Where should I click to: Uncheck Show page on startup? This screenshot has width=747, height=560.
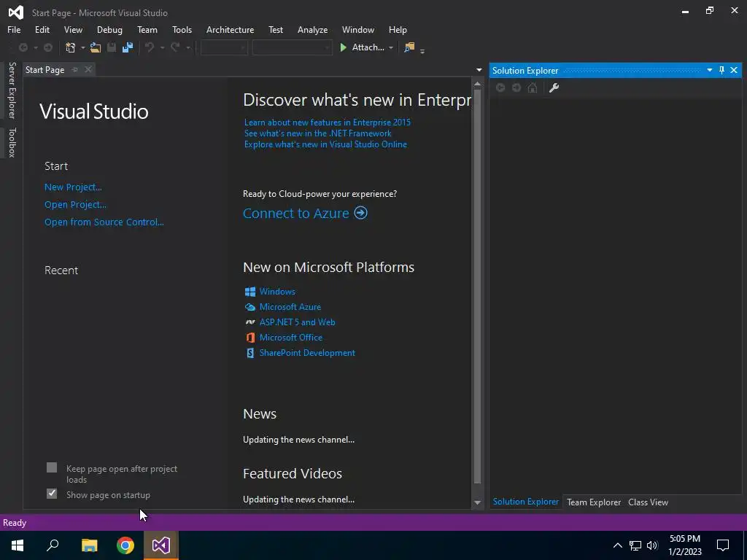52,494
